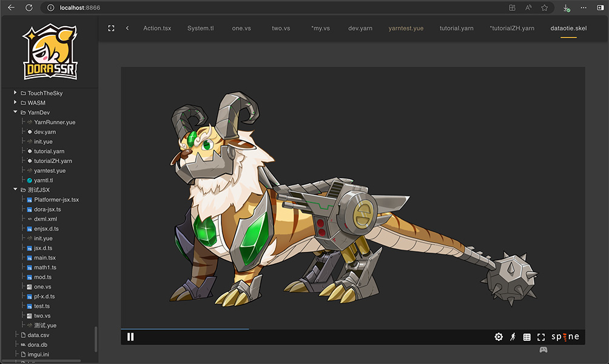Open the skins list icon in player
609x364 pixels.
click(x=527, y=337)
